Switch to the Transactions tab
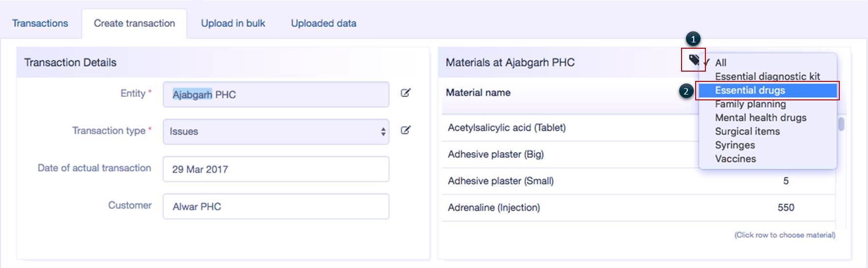Viewport: 868px width, 268px height. coord(40,23)
